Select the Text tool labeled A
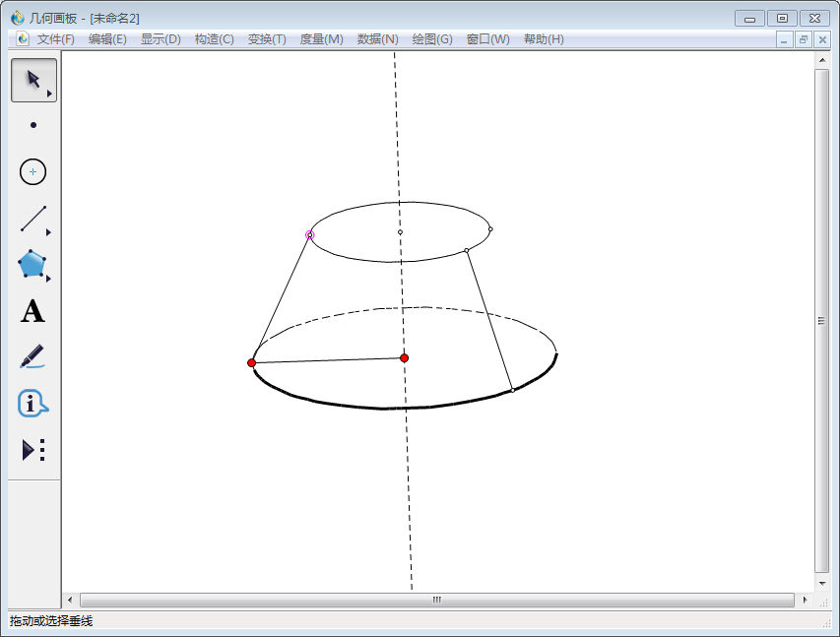This screenshot has width=840, height=637. coord(33,312)
